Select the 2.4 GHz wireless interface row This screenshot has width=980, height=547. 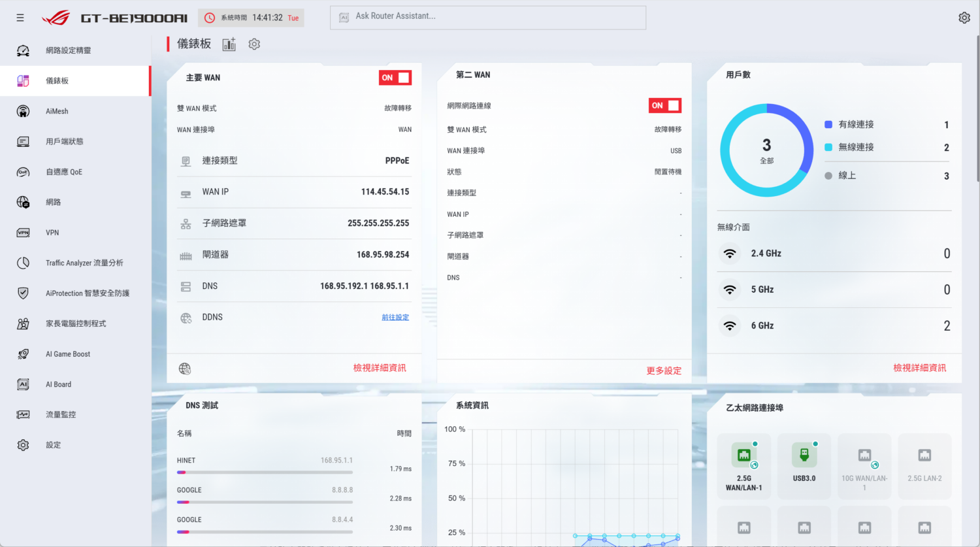tap(834, 254)
